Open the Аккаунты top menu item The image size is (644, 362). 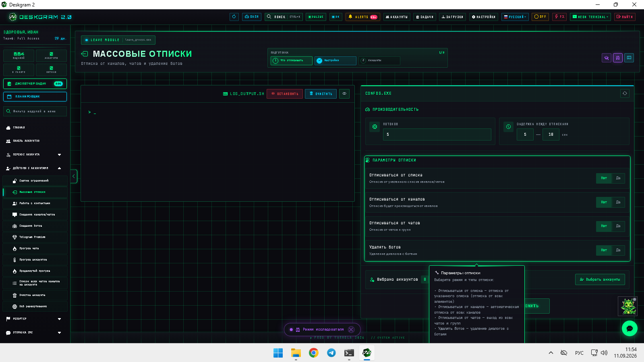[397, 17]
